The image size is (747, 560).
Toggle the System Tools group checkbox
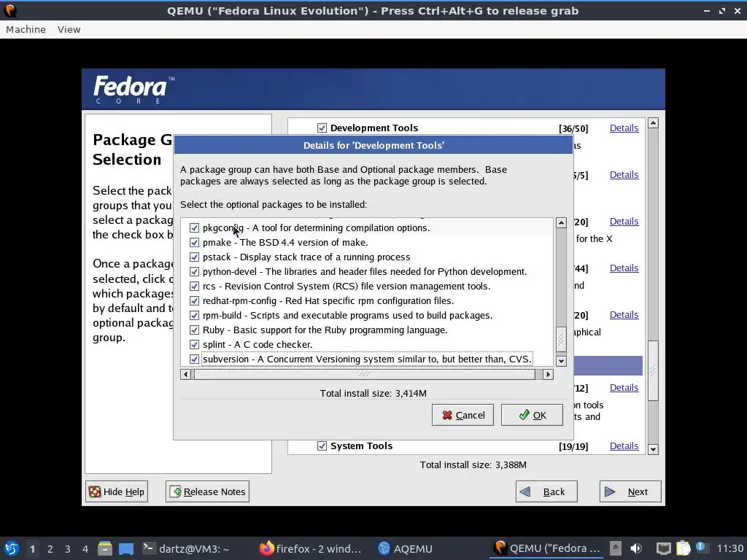[x=322, y=446]
